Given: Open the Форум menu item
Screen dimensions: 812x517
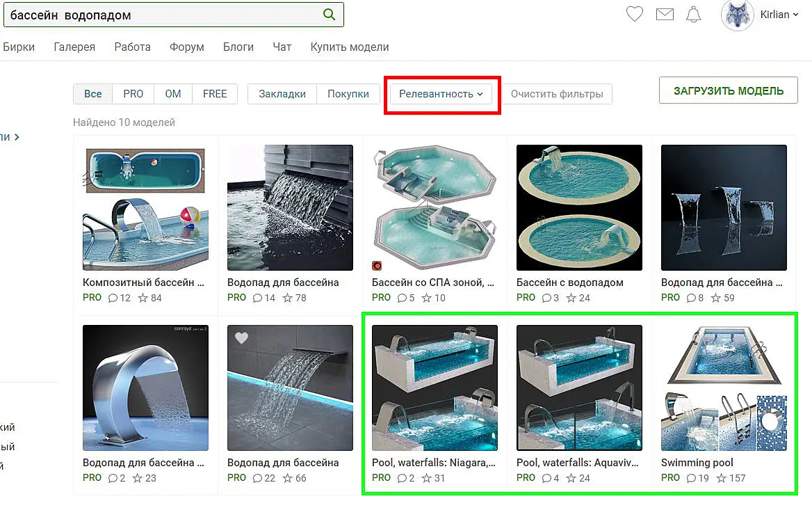Looking at the screenshot, I should 187,47.
